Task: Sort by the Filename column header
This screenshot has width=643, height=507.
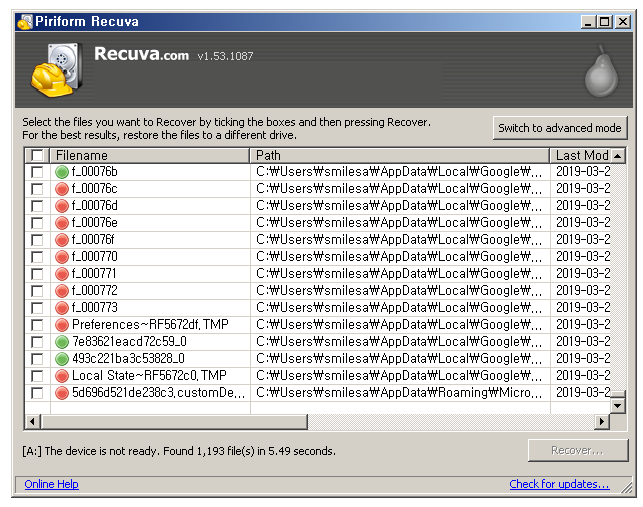Action: [x=150, y=155]
